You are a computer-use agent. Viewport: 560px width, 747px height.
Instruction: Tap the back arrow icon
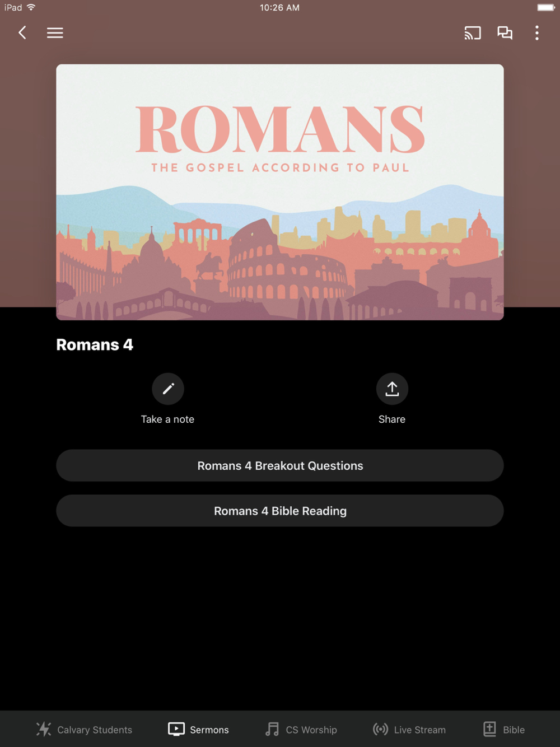click(x=22, y=33)
